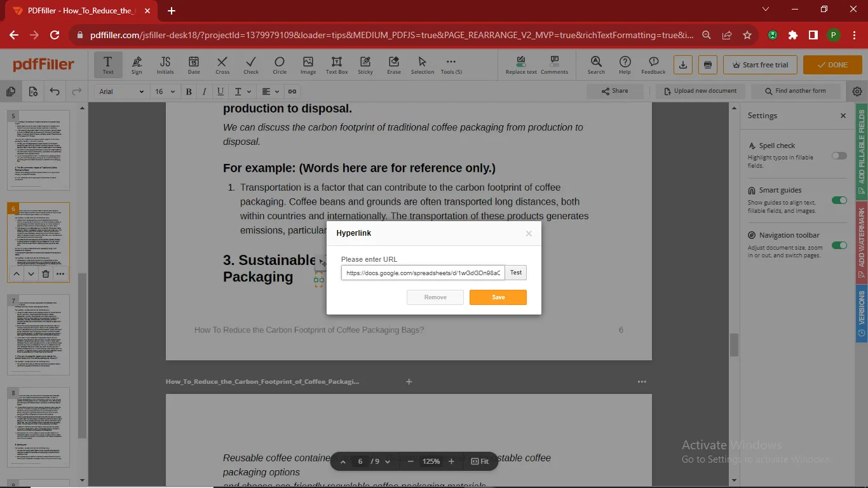
Task: Select the Sign tool
Action: tap(137, 64)
